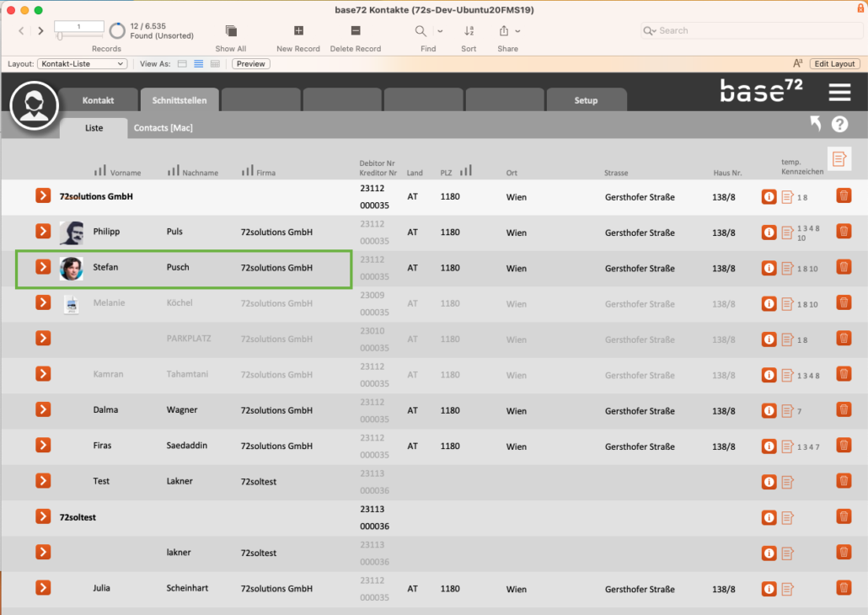Click Philipp Puls's photo thumbnail
Viewport: 868px width, 615px height.
click(72, 233)
